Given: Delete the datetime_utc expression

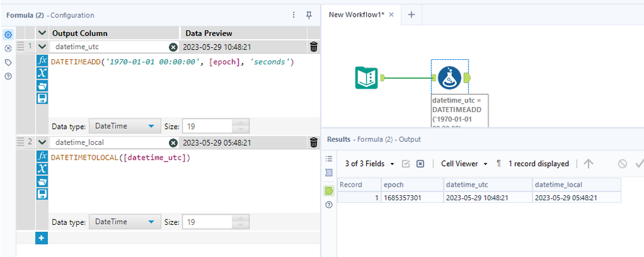Looking at the screenshot, I should (314, 47).
